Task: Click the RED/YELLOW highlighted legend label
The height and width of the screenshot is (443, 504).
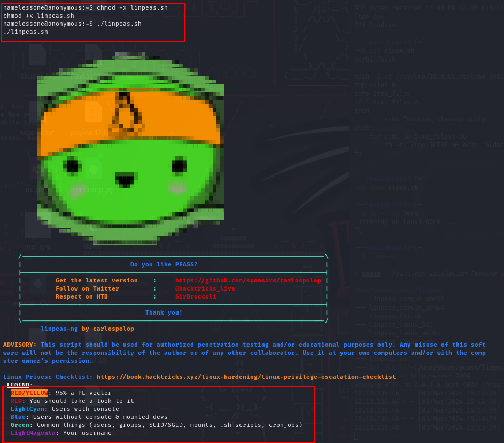Action: (29, 393)
